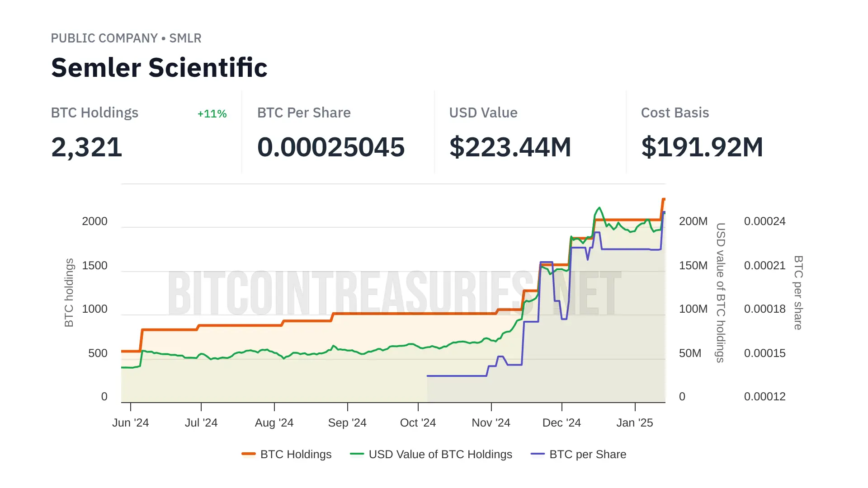Click the 0.00018 tick on BTC per share axis
The image size is (868, 488).
(765, 309)
